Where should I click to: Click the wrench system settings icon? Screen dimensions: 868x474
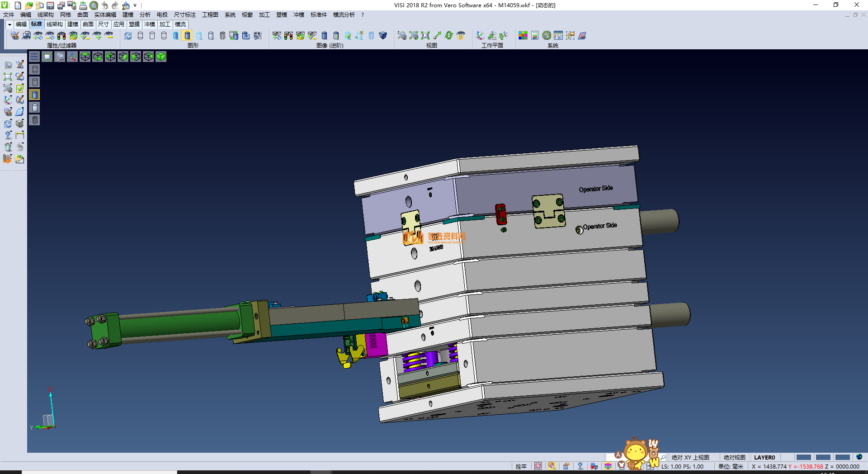tap(547, 35)
